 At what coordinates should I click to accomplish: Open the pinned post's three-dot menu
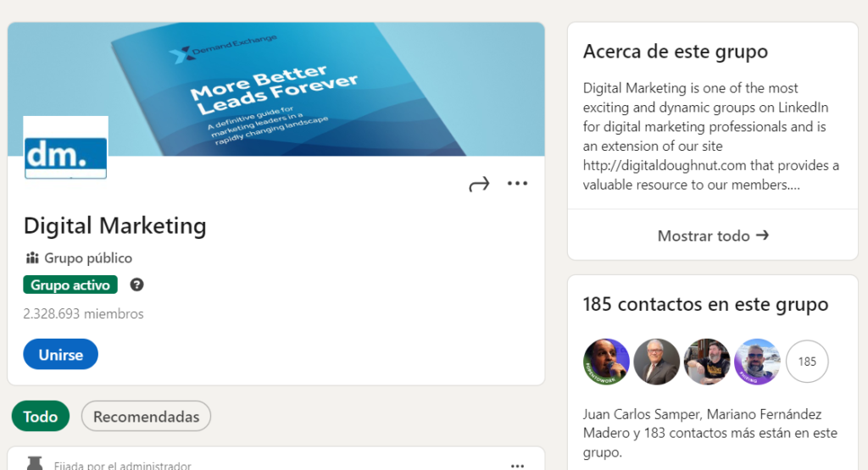point(518,466)
